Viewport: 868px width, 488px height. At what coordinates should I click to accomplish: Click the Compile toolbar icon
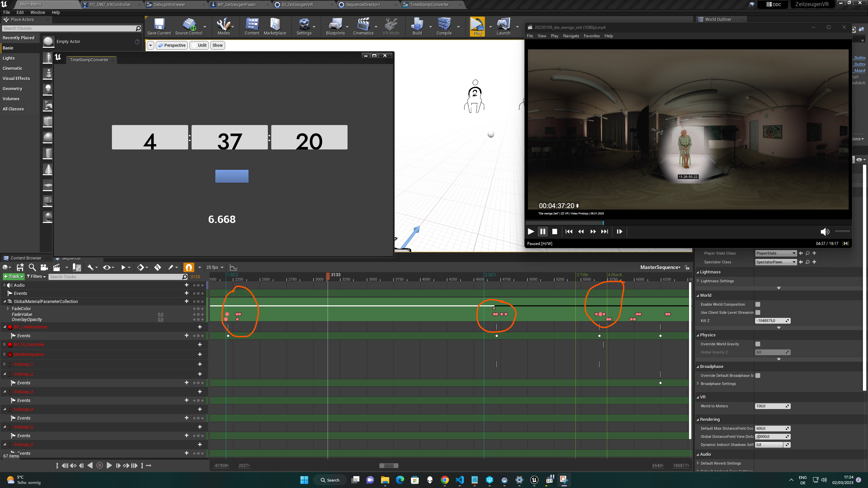point(444,26)
